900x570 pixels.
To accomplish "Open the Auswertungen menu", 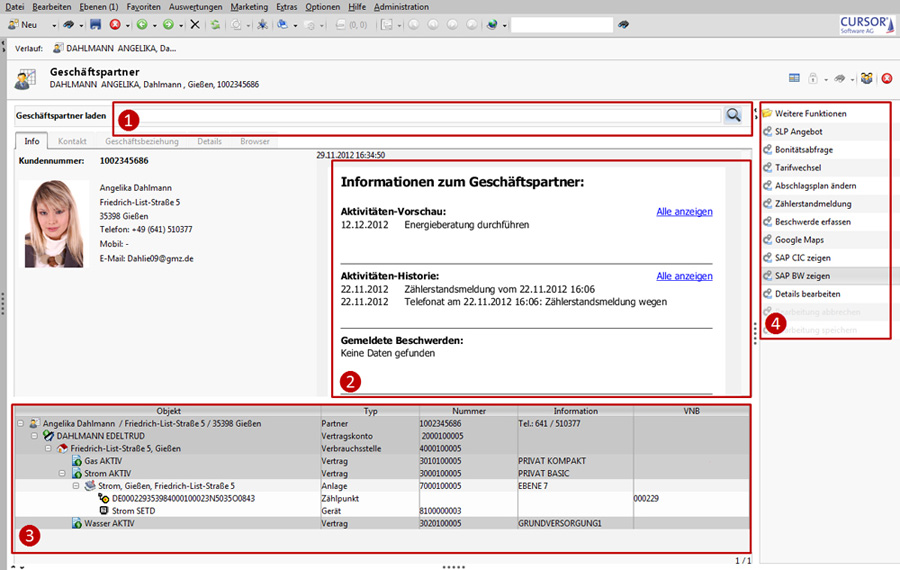I will [x=196, y=7].
